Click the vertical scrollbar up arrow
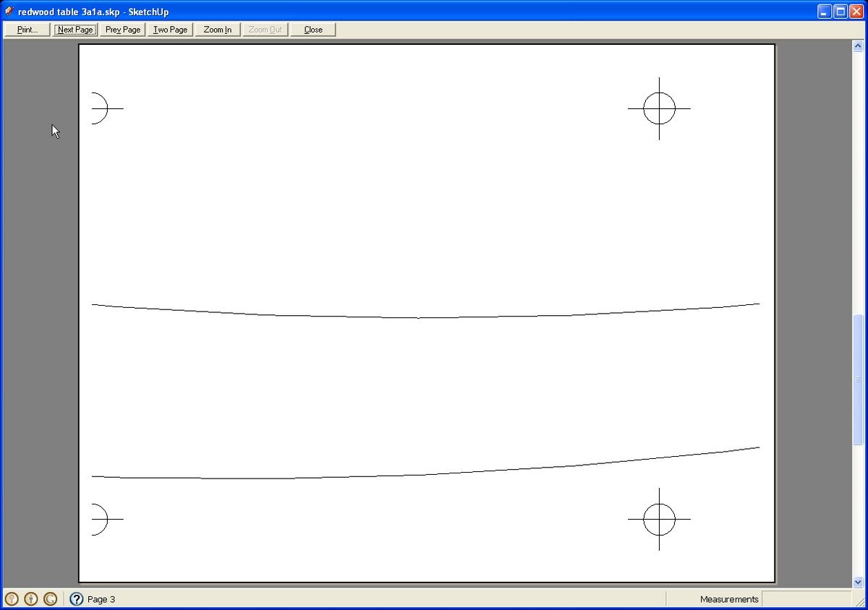868x610 pixels. click(x=859, y=46)
